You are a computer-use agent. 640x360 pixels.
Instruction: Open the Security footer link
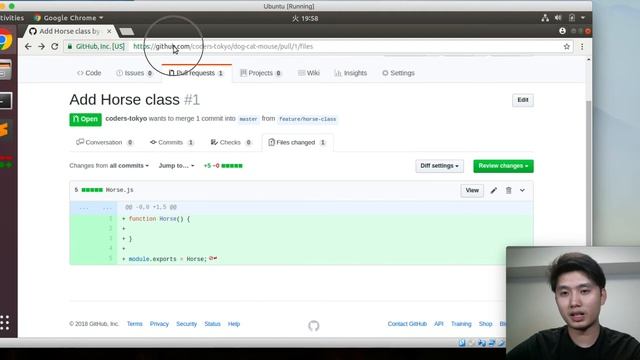click(187, 324)
